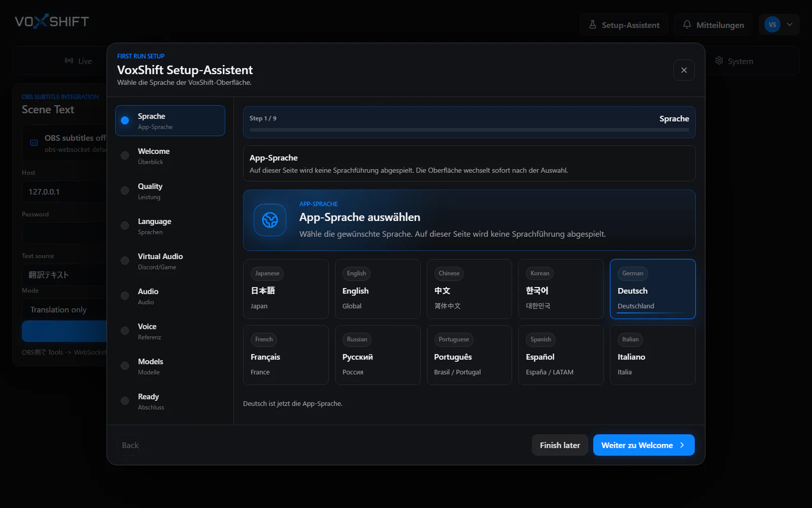Expand the user menu chevron
This screenshot has height=508, width=812.
point(790,24)
